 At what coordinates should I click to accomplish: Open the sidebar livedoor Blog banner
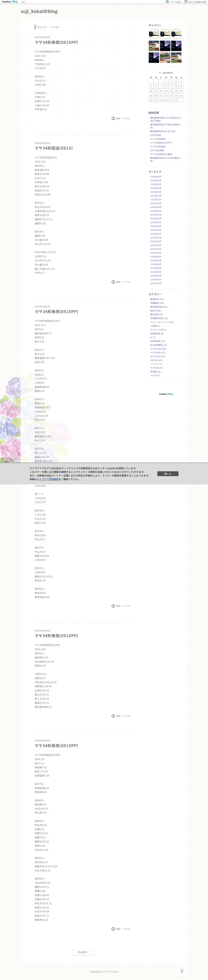pyautogui.click(x=166, y=394)
